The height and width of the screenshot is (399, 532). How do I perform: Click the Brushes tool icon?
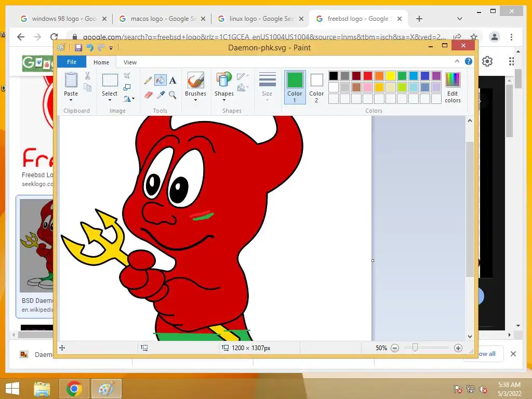(x=195, y=81)
